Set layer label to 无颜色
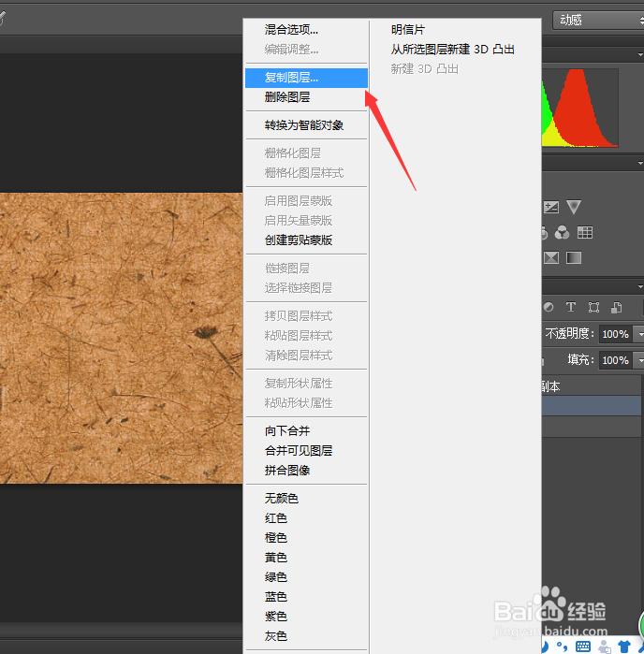This screenshot has width=644, height=654. (306, 499)
